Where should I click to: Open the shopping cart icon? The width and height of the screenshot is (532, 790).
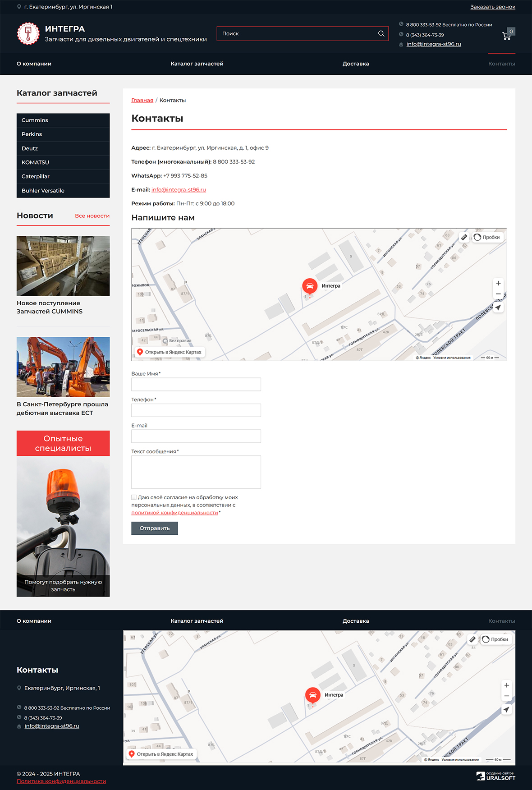click(x=507, y=35)
